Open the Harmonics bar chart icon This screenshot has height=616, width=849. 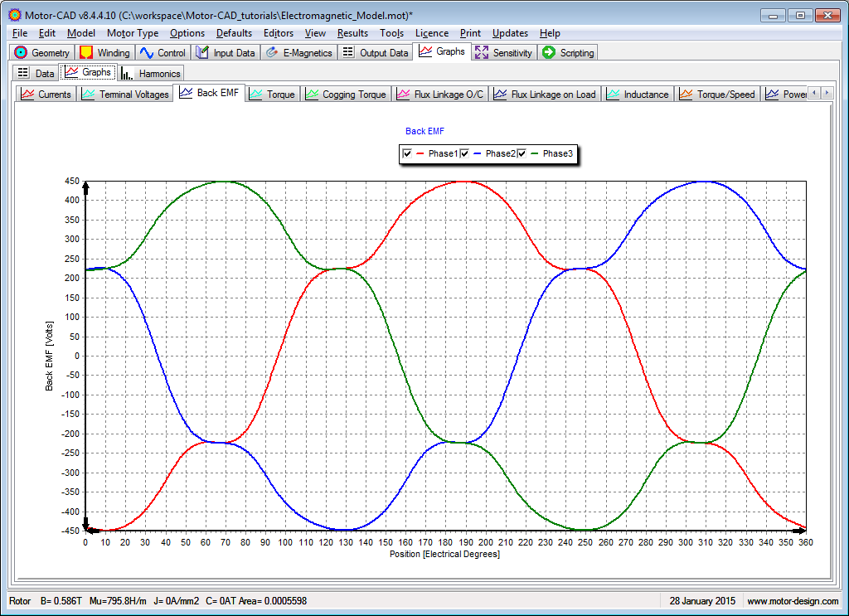[128, 73]
